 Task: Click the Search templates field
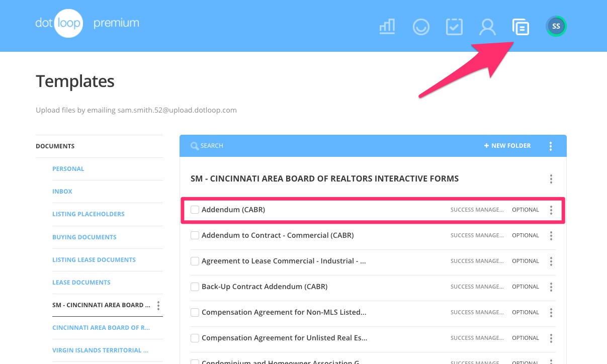302,146
